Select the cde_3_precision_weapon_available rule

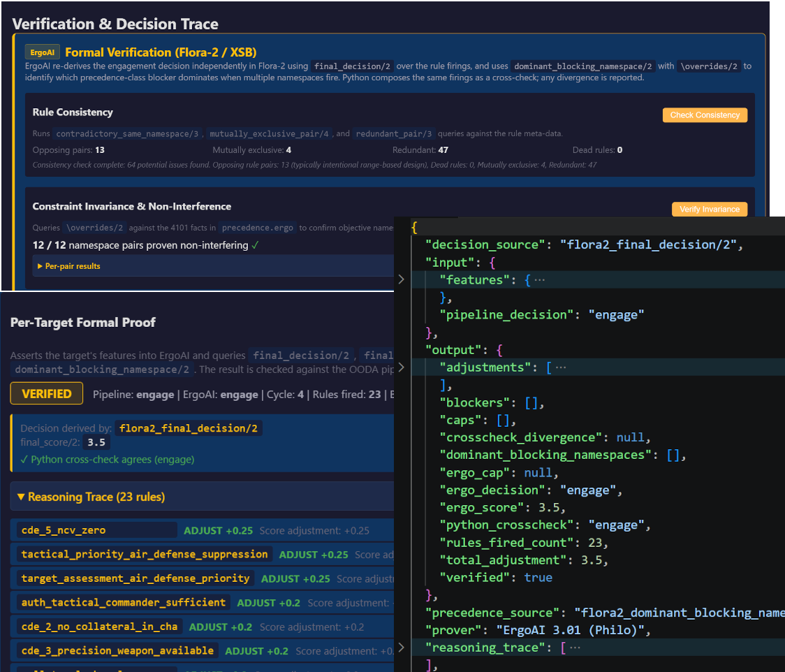[117, 650]
